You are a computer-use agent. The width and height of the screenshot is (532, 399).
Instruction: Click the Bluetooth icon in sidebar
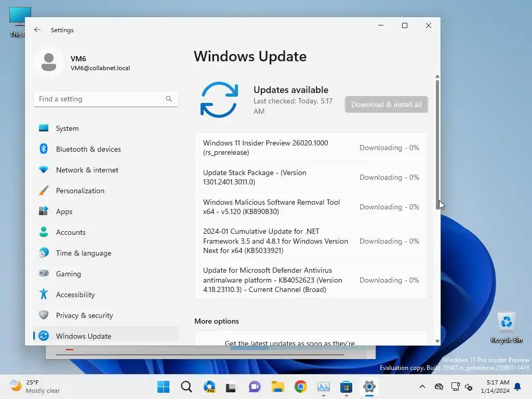coord(44,149)
